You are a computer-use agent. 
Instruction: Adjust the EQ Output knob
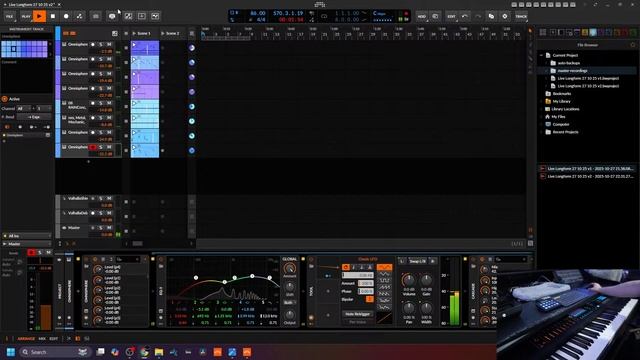(x=289, y=315)
